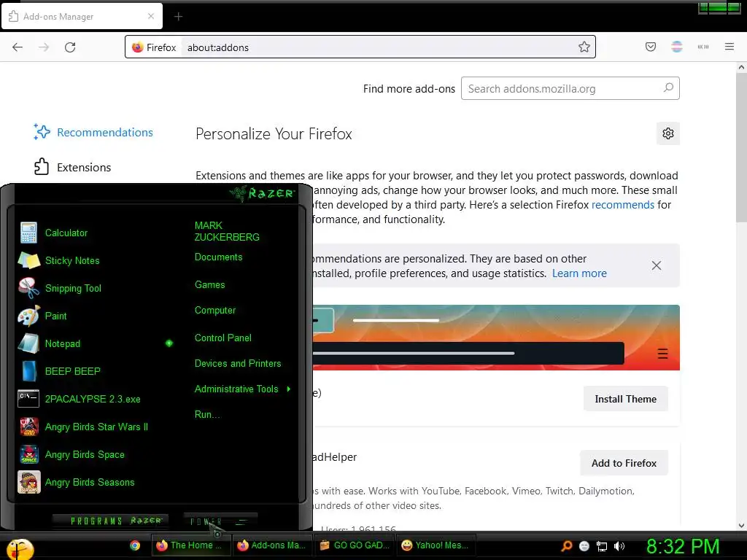Open the Learn more link
The image size is (747, 560).
pos(579,273)
